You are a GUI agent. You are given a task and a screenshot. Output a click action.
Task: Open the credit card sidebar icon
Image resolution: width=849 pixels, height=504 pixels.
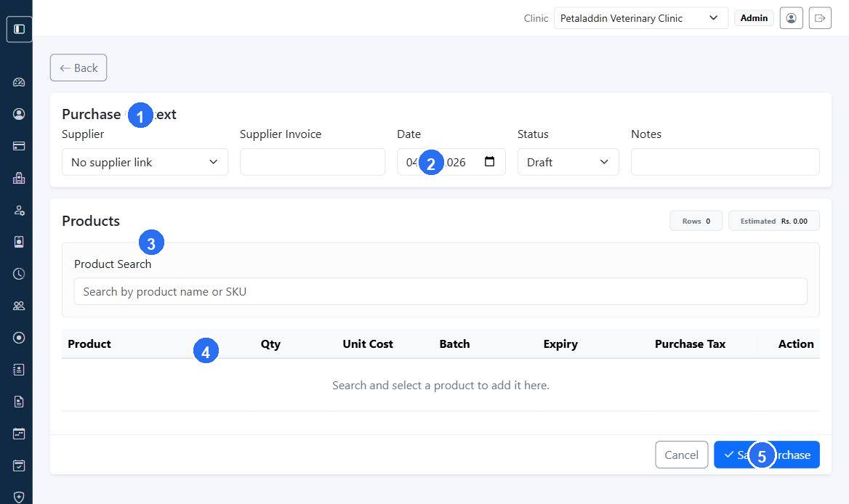19,146
